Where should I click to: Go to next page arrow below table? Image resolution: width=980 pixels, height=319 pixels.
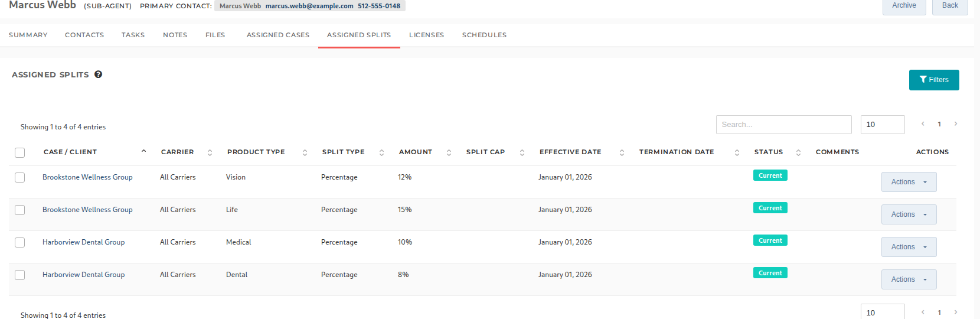click(956, 313)
